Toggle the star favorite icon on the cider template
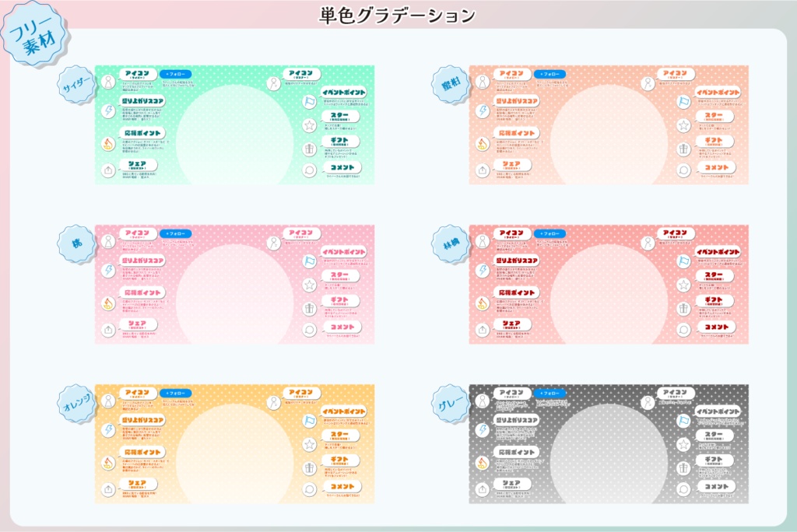797x532 pixels. pos(308,124)
